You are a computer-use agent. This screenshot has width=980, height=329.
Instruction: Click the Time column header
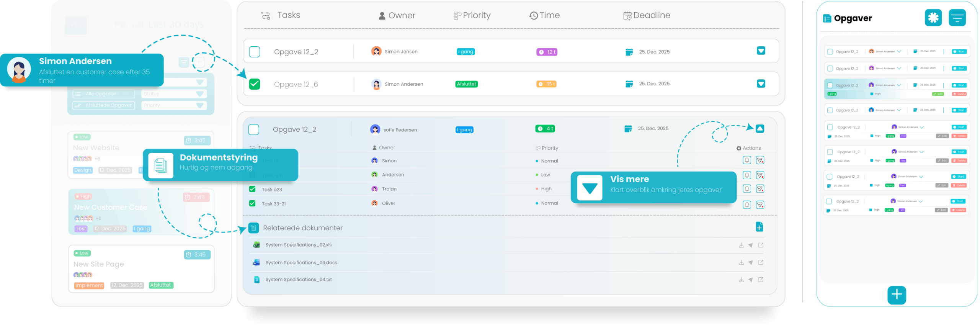point(544,15)
